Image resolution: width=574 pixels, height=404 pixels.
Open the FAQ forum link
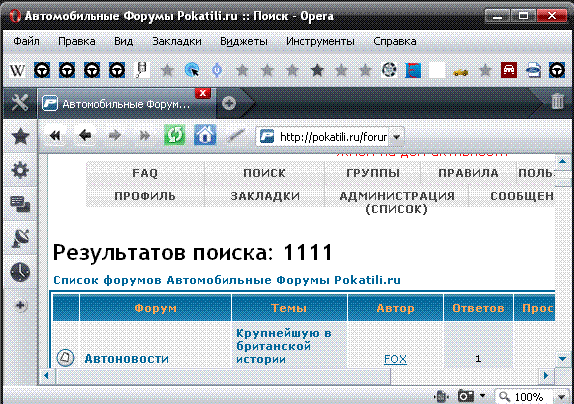(145, 173)
